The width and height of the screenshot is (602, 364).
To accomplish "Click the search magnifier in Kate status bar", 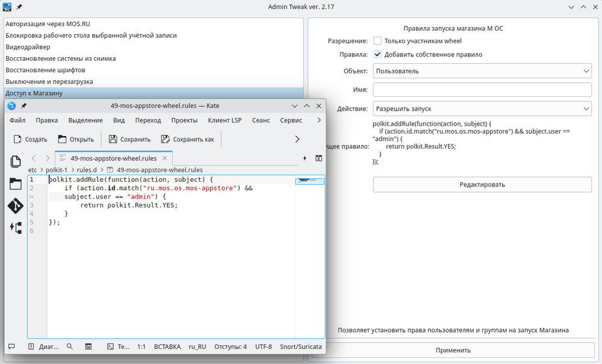I will click(70, 347).
